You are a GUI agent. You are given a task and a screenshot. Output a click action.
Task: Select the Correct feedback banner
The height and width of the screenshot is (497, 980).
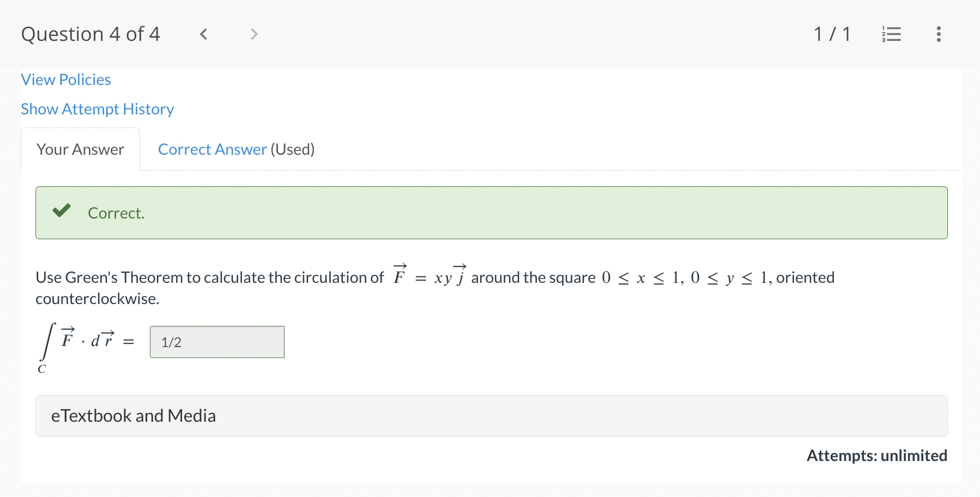click(491, 213)
